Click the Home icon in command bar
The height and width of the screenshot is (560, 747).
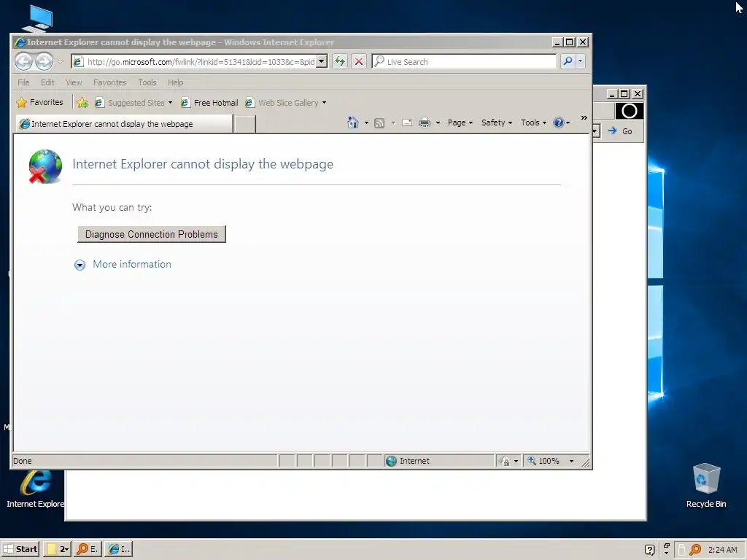point(352,122)
